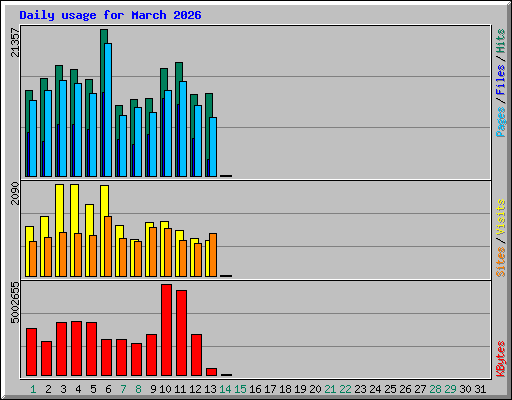Click the orange sites bar for day 13
This screenshot has height=400, width=512.
213,255
